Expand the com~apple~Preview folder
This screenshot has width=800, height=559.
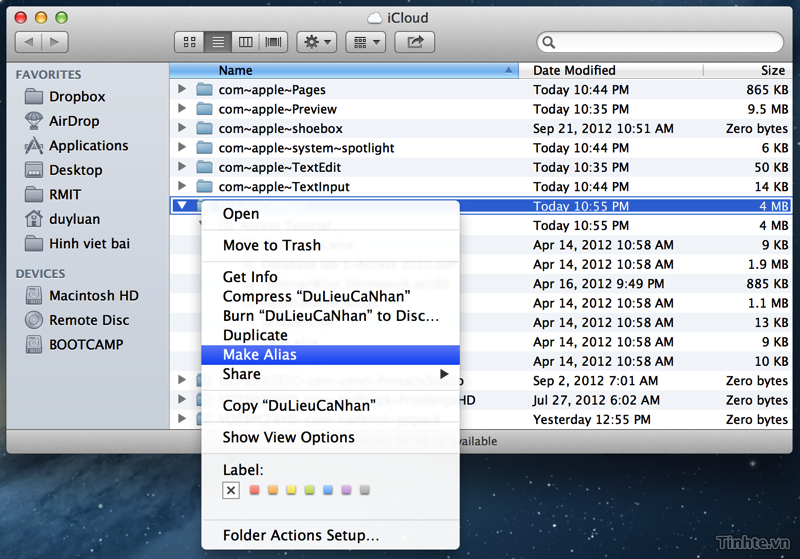(x=182, y=108)
